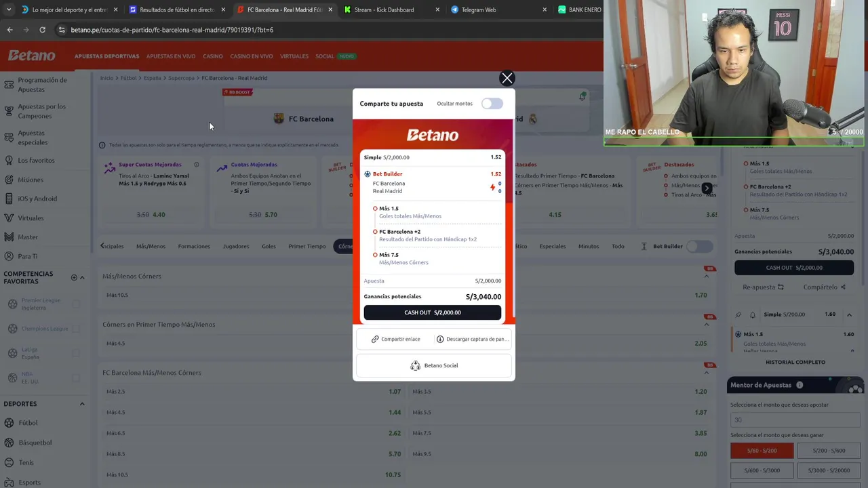Click CASH OUT button in share dialog
This screenshot has height=488, width=868.
pyautogui.click(x=433, y=312)
